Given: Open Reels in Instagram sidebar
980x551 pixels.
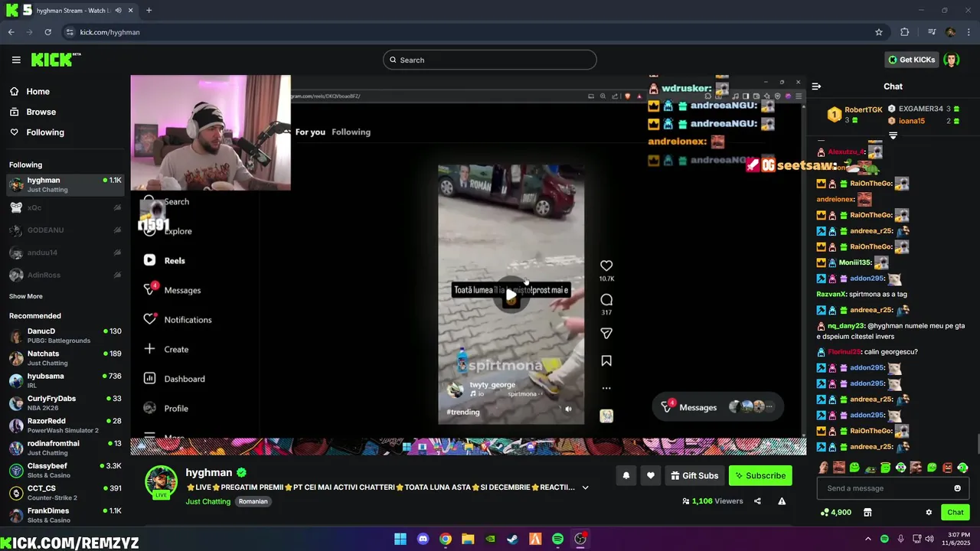Looking at the screenshot, I should point(165,260).
